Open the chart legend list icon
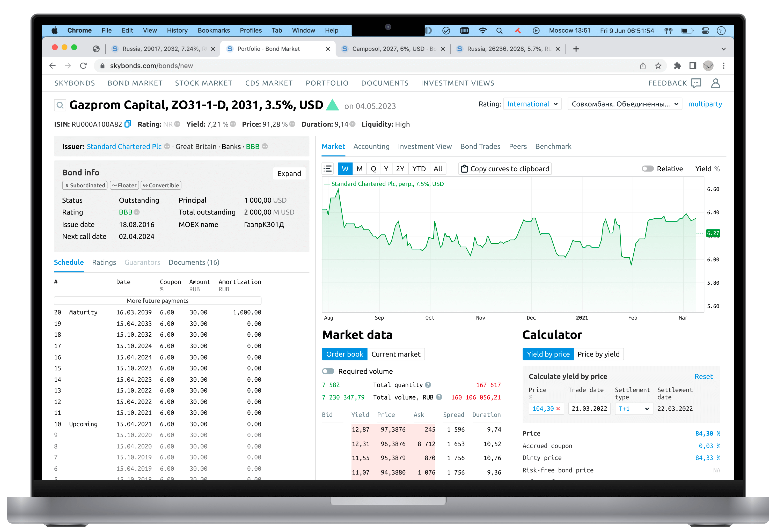Screen dimensions: 777x532 coord(328,169)
